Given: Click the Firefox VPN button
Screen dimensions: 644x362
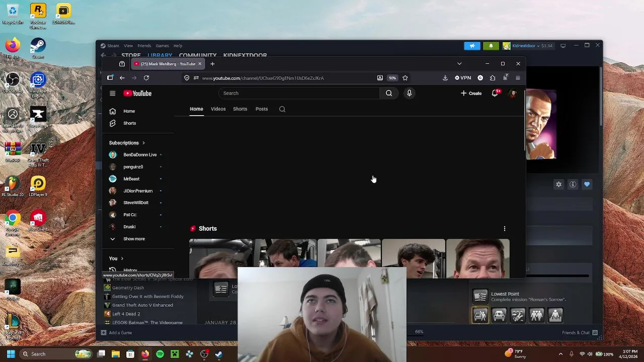Looking at the screenshot, I should coord(463,78).
